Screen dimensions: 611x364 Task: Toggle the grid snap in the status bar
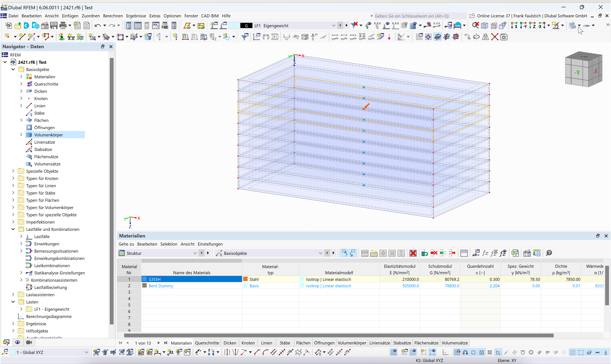(x=457, y=352)
